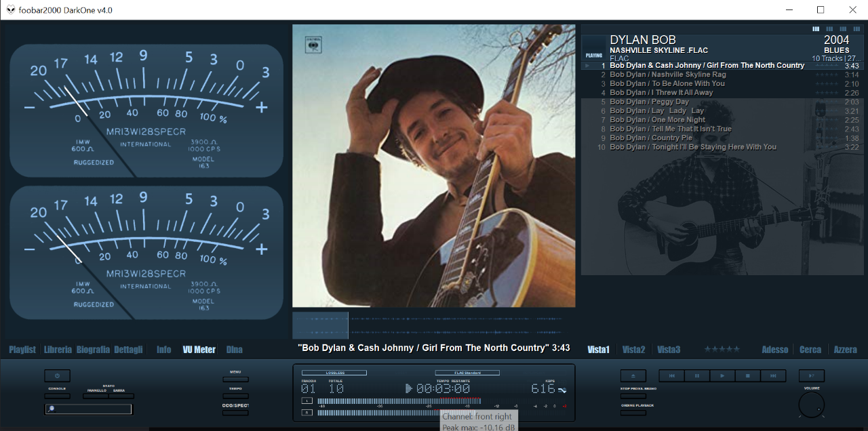This screenshot has width=868, height=431.
Task: Select the Info tab
Action: pos(164,350)
